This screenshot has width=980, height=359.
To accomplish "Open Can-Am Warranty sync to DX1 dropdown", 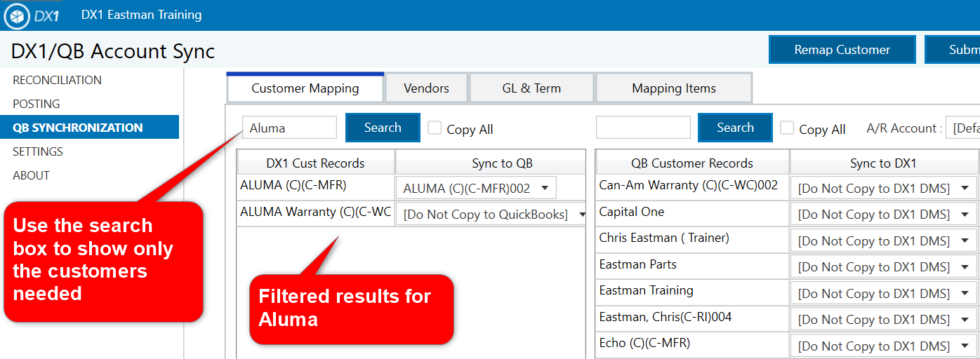I will pos(883,188).
